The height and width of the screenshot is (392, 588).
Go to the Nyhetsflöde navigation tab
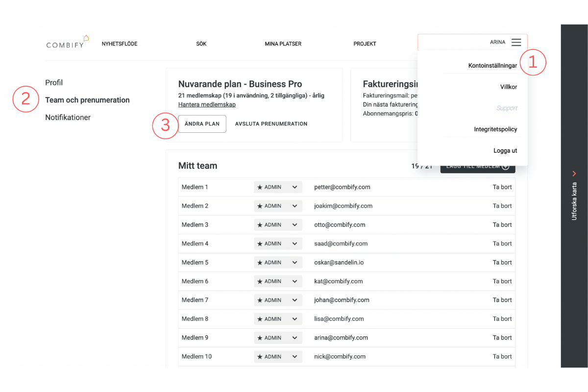click(120, 44)
